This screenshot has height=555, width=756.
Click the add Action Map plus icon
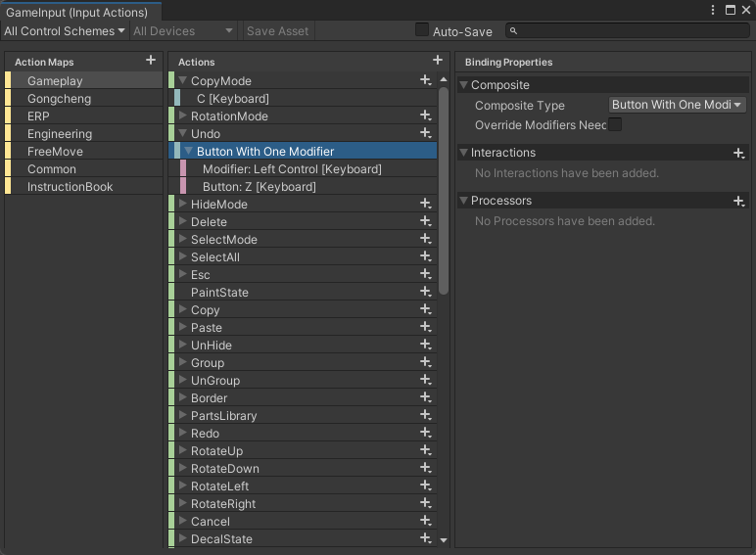[x=150, y=61]
